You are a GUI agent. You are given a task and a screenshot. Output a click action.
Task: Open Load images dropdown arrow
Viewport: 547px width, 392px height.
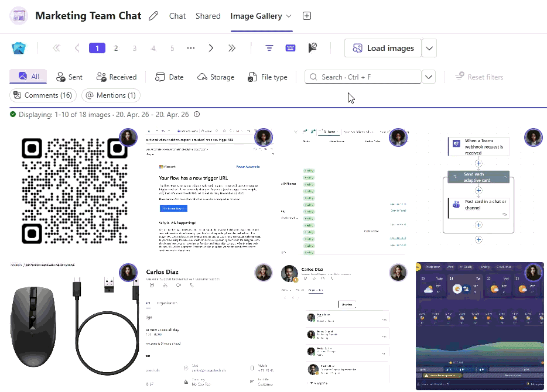coord(429,48)
